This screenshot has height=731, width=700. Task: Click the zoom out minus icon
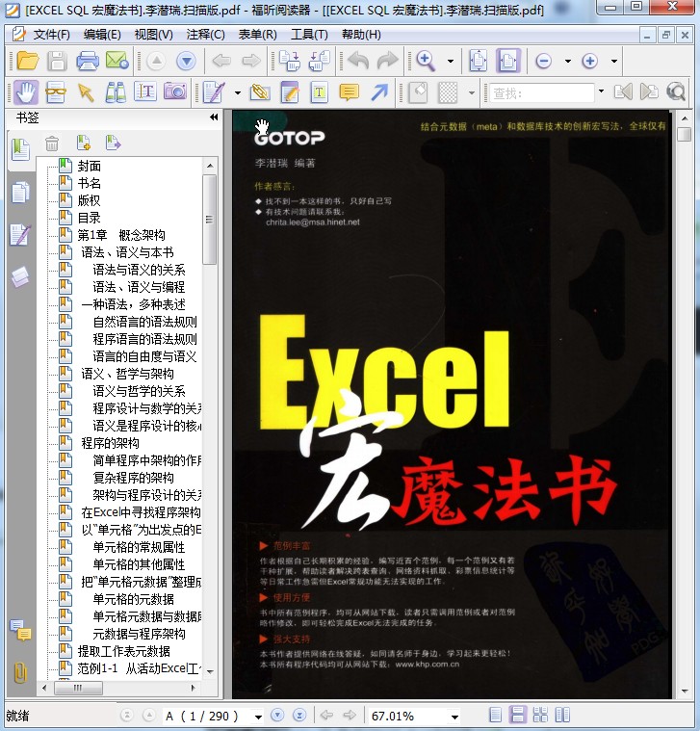pyautogui.click(x=543, y=61)
